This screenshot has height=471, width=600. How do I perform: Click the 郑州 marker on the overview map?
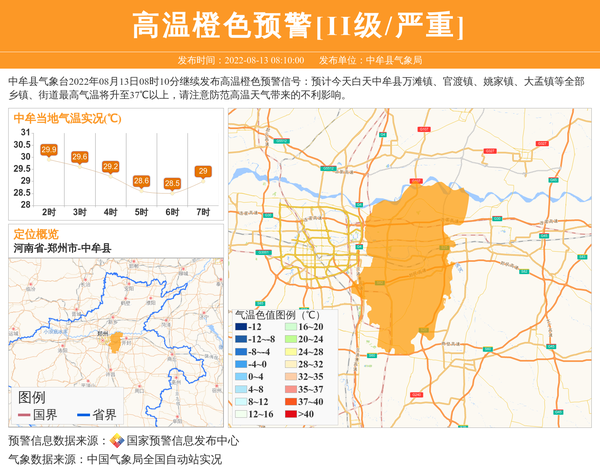pyautogui.click(x=103, y=334)
